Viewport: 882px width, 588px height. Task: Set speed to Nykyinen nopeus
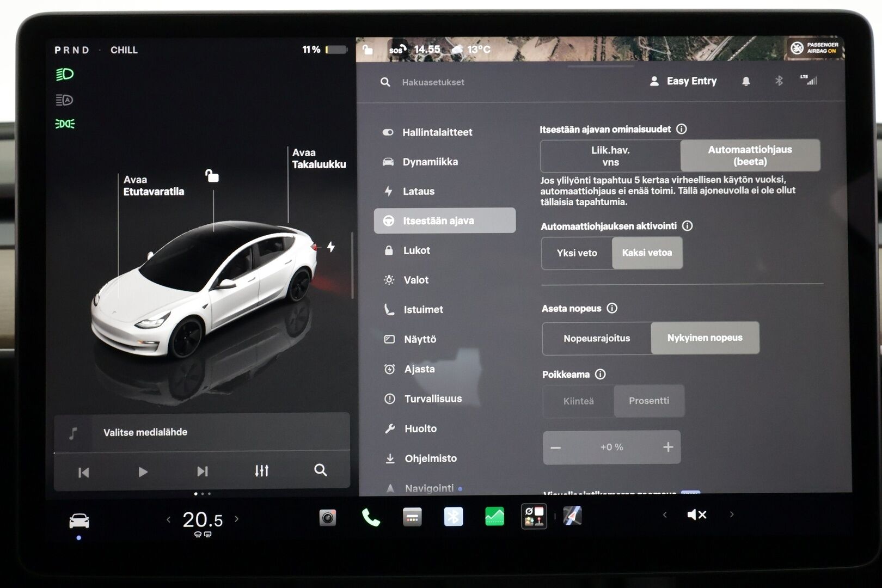705,338
